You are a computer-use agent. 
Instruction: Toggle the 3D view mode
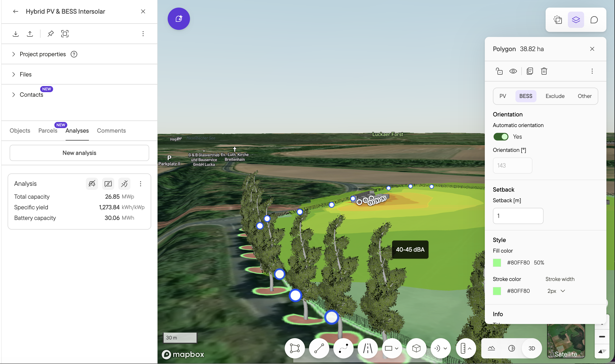click(x=532, y=348)
